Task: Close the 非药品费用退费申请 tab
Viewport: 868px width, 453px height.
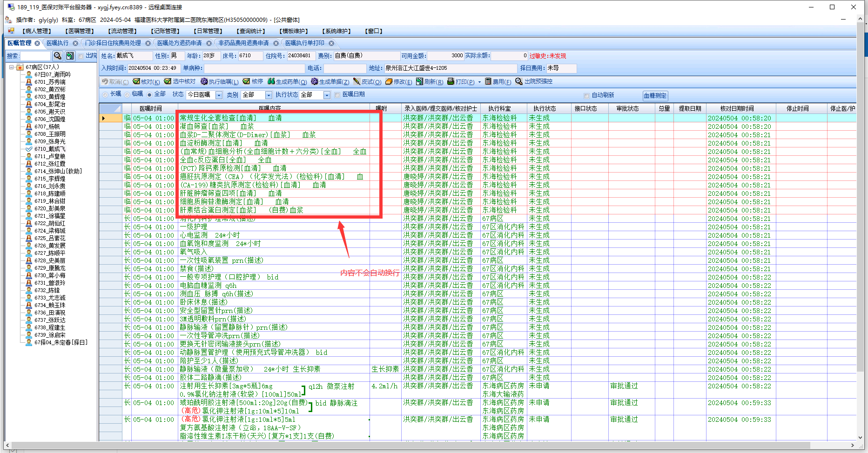Action: point(276,43)
